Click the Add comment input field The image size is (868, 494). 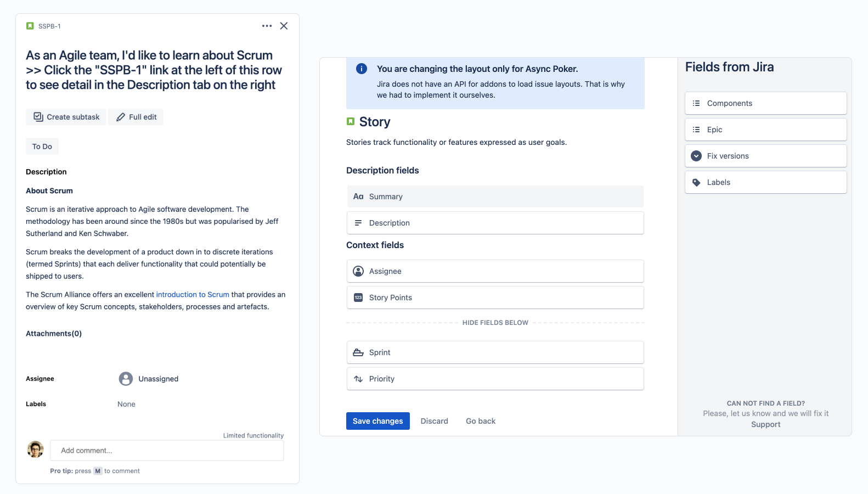click(x=167, y=451)
